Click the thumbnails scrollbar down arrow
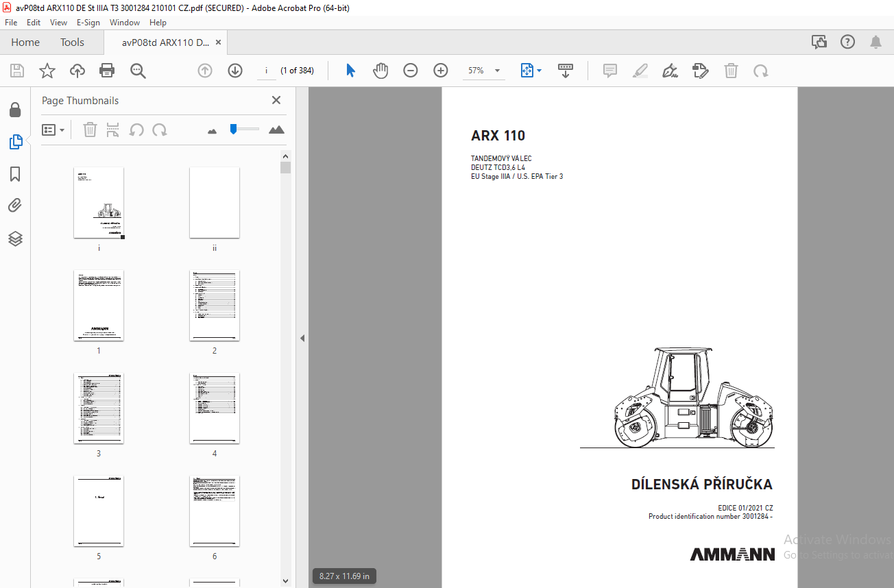The width and height of the screenshot is (894, 588). [x=286, y=581]
